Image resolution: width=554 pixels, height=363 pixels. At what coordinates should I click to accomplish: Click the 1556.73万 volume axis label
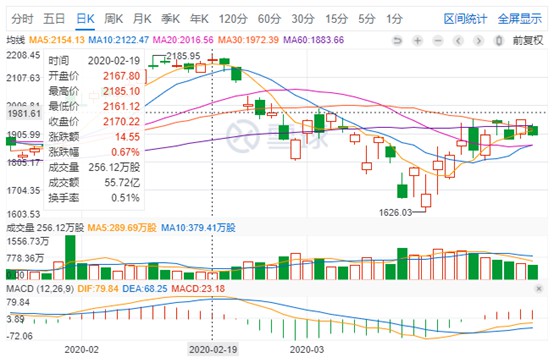(28, 241)
